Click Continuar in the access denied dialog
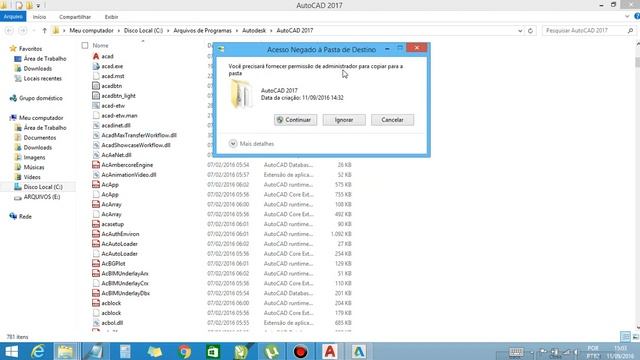The height and width of the screenshot is (360, 640). 295,120
